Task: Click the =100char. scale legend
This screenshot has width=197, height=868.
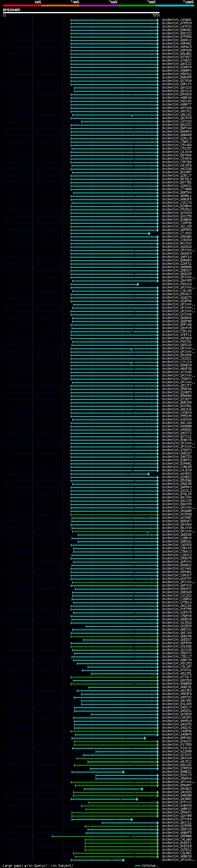Action: 146,865
